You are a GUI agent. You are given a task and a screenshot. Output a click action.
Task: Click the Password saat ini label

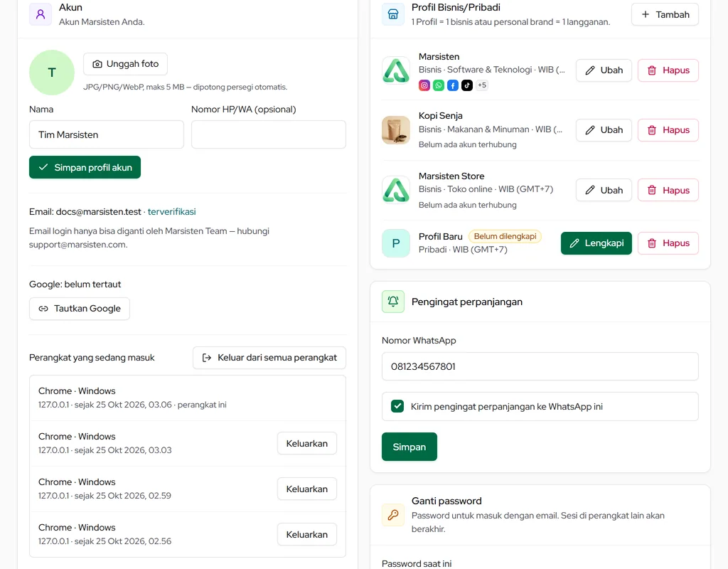417,563
